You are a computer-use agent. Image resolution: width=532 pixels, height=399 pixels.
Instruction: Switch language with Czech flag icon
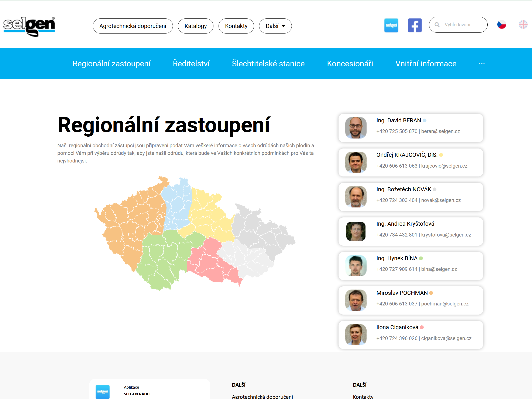[x=501, y=25]
